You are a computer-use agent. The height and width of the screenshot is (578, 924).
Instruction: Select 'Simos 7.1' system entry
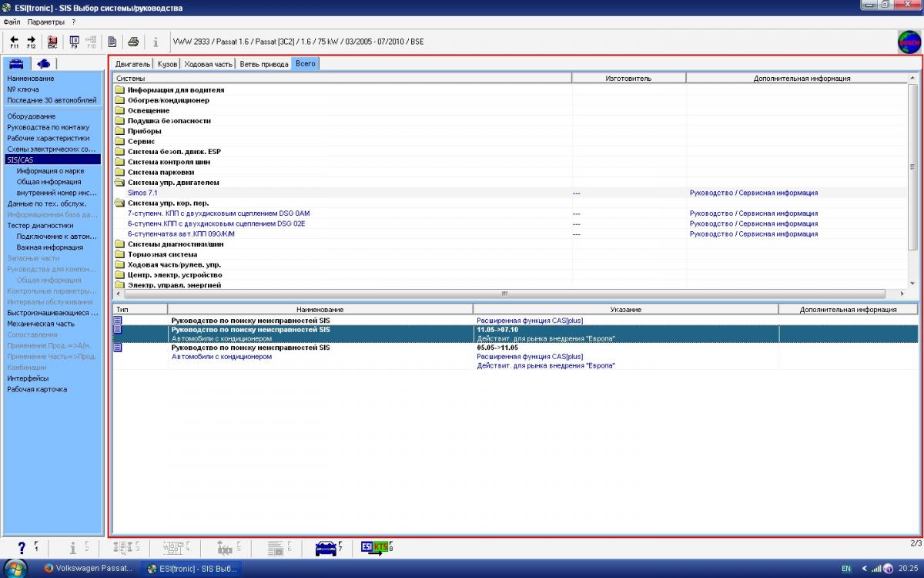pos(142,193)
